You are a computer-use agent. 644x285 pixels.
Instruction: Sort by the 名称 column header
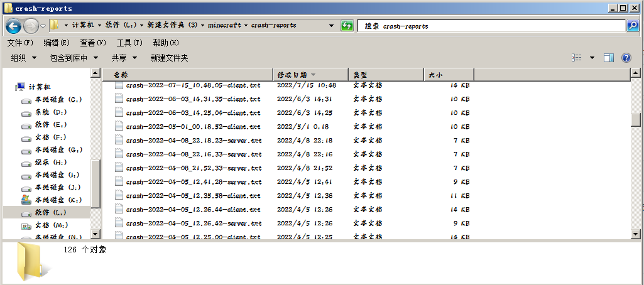tap(188, 75)
